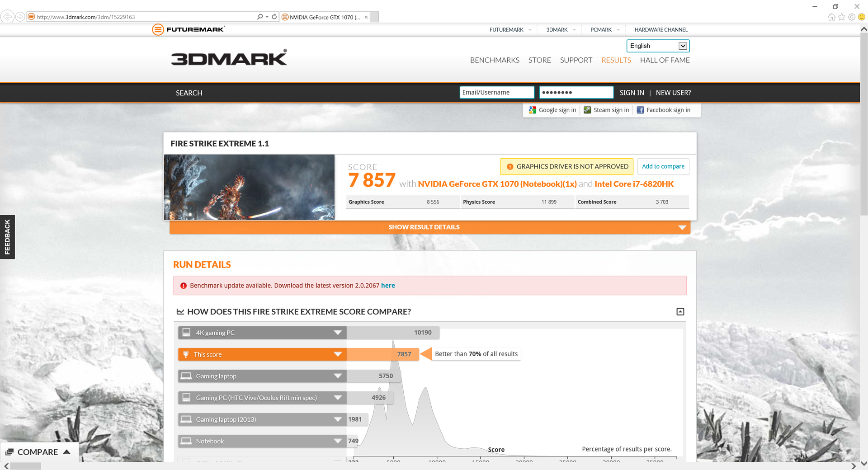Click the Gaming laptop (2013) icon

[x=186, y=419]
